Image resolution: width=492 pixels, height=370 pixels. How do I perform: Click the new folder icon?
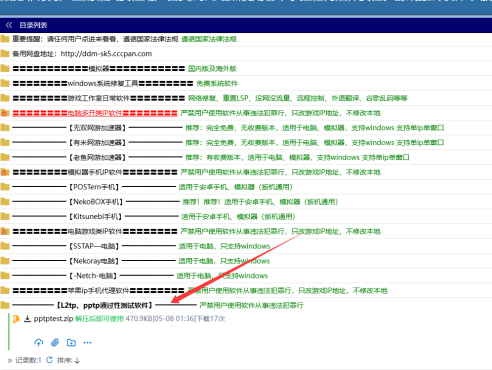coord(71,342)
